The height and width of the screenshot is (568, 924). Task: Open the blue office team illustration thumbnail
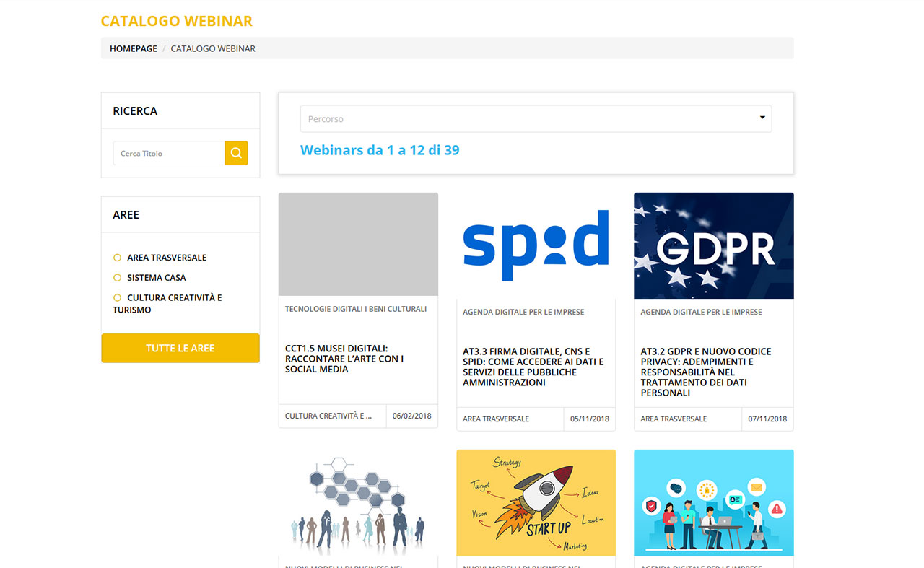(x=713, y=502)
